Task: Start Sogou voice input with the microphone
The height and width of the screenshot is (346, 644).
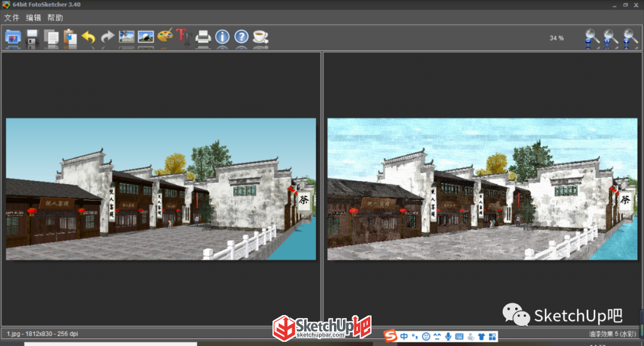Action: (x=448, y=336)
